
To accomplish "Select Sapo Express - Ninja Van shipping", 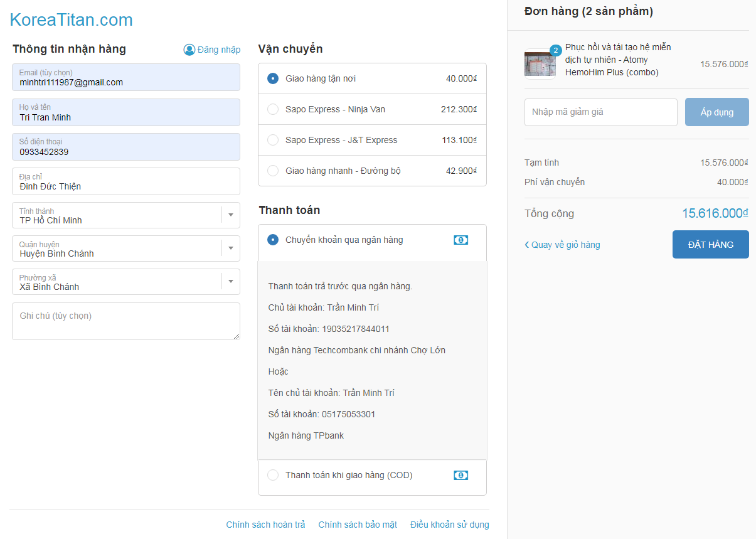I will (273, 109).
